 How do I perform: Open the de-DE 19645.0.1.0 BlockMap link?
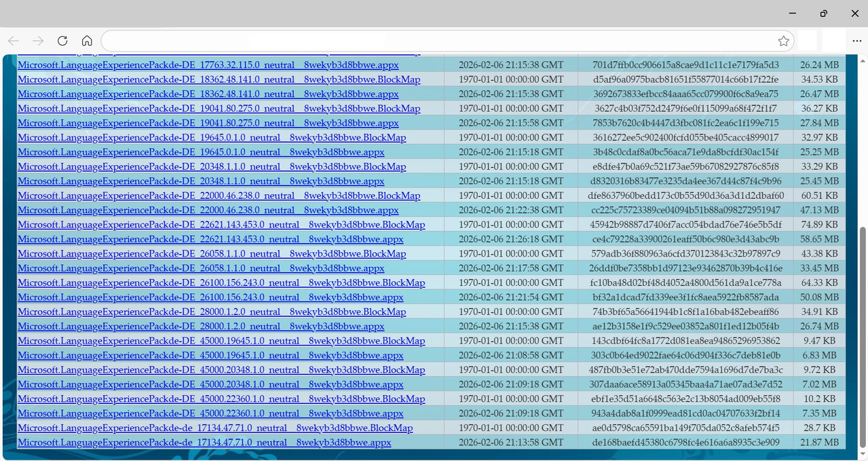[212, 138]
